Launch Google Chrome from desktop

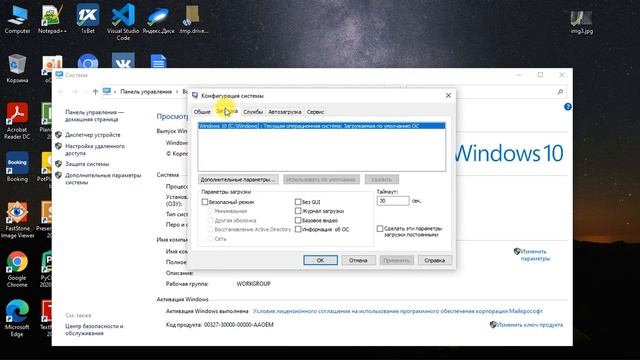pos(17,269)
